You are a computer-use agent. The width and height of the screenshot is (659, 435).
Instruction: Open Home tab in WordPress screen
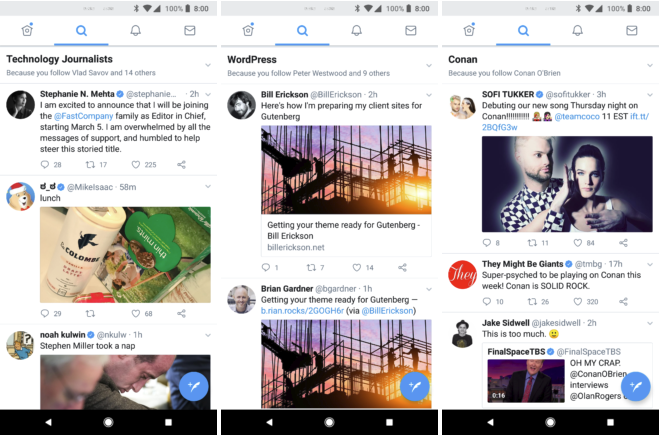click(248, 30)
